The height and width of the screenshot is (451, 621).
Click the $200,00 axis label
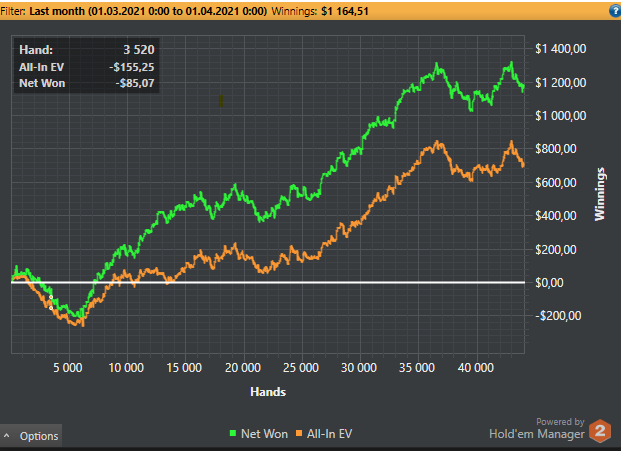point(556,249)
